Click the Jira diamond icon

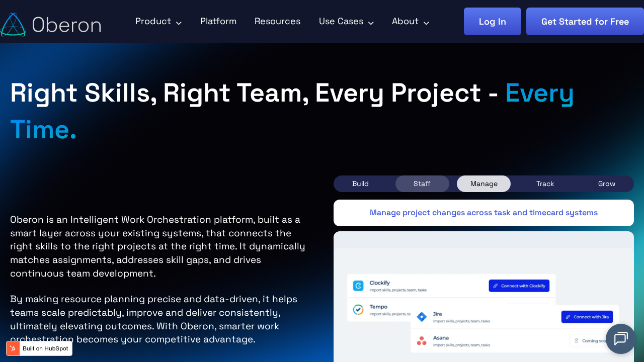tap(422, 317)
